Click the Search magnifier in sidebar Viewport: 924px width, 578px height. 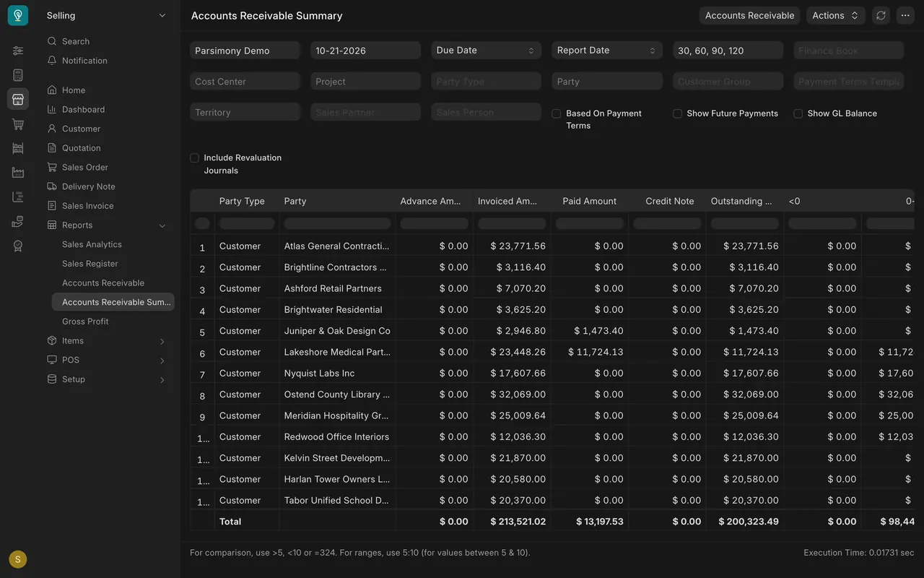pos(52,41)
